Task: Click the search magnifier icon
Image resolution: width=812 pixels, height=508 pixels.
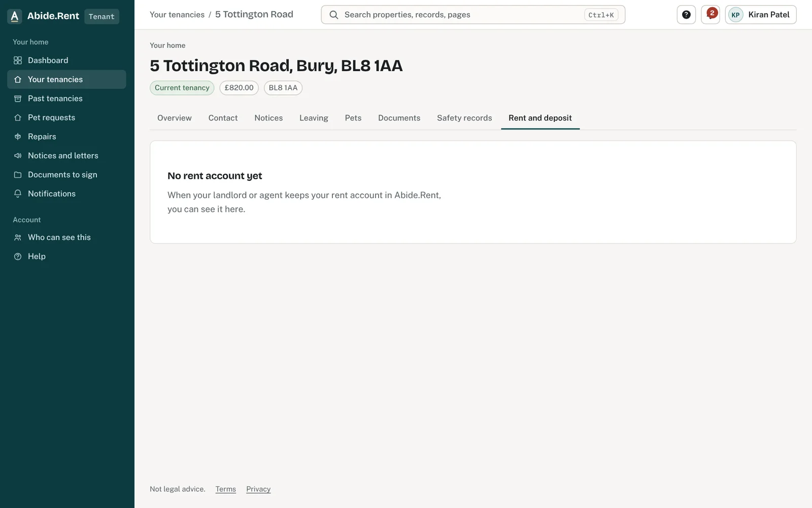Action: (334, 15)
